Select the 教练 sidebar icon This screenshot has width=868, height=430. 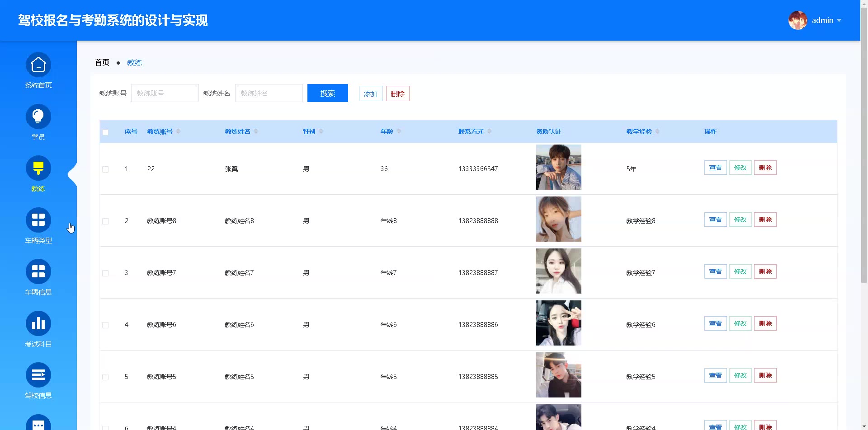(38, 168)
